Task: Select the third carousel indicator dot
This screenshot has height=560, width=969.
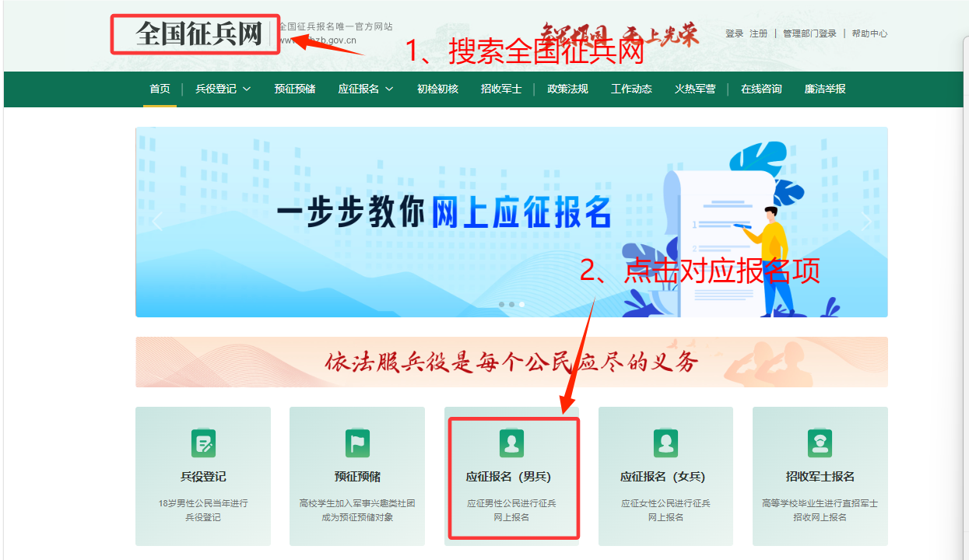Action: [521, 305]
